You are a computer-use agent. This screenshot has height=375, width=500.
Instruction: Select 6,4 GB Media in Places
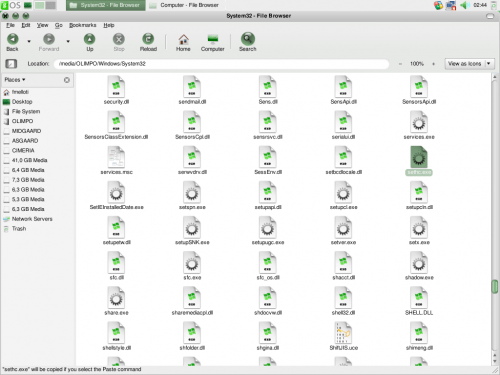click(24, 170)
